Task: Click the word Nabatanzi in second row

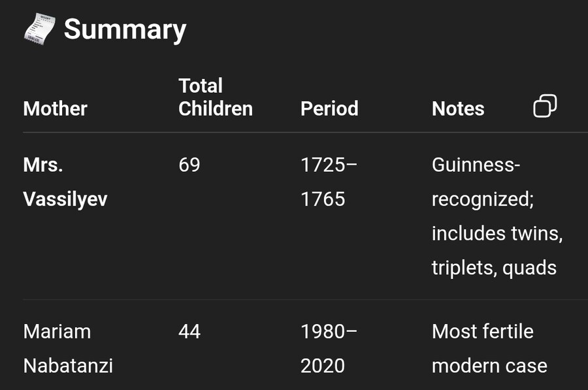Action: 68,366
